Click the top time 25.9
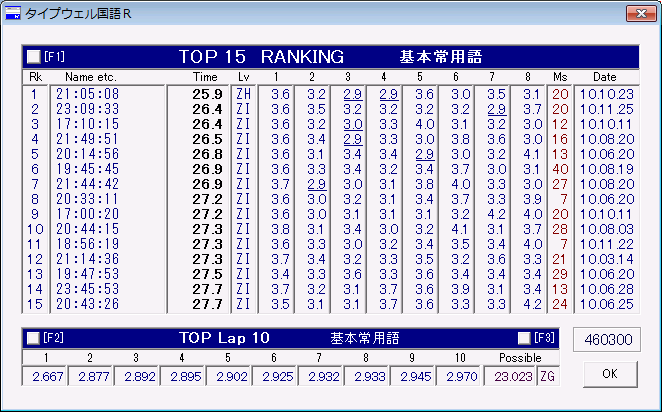The height and width of the screenshot is (412, 662). coord(207,94)
